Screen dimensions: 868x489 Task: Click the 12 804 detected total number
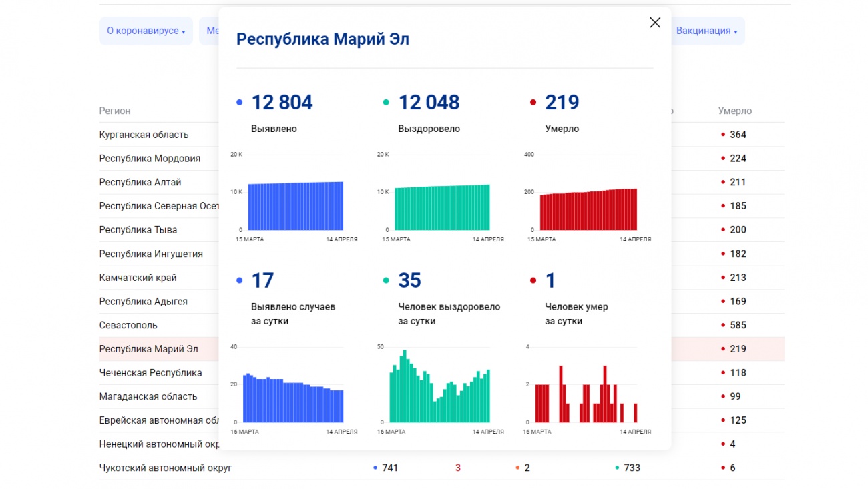282,103
